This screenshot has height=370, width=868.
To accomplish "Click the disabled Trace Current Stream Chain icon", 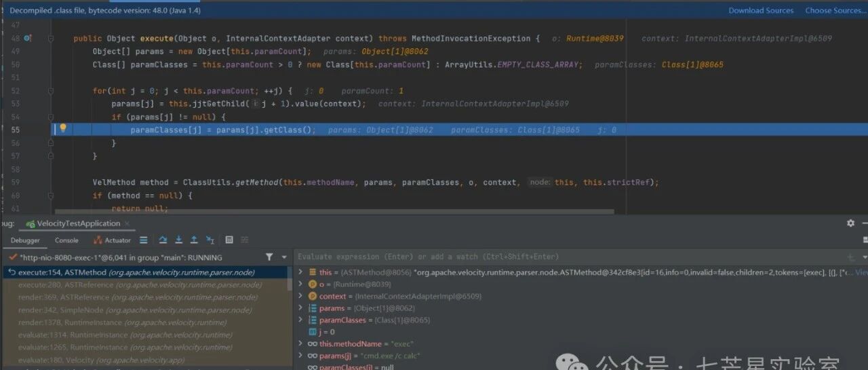I will [x=244, y=240].
